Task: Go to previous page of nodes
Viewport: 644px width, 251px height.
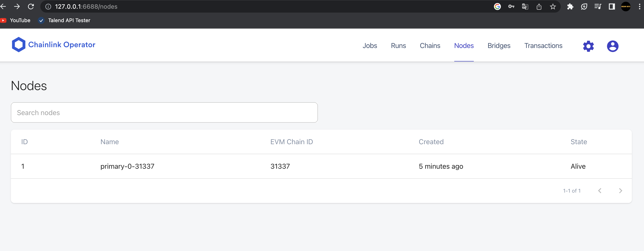Action: tap(600, 191)
